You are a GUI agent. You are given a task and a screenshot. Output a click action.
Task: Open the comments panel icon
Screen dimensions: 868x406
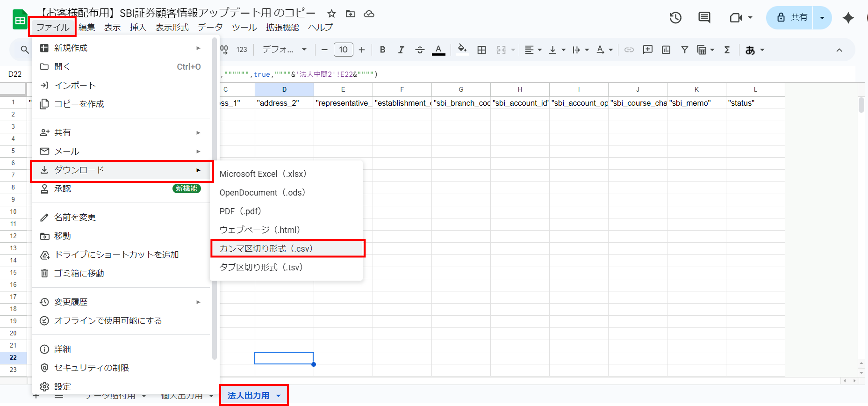[x=704, y=18]
